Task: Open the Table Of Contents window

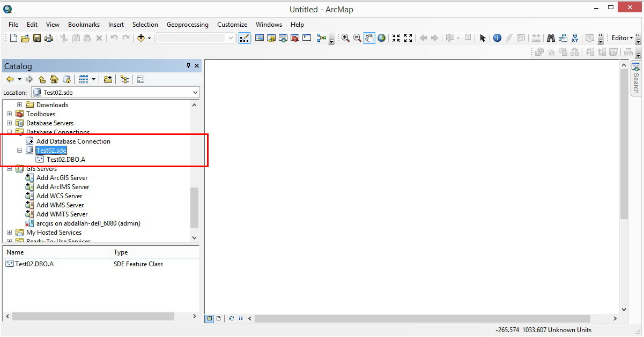Action: coord(260,38)
